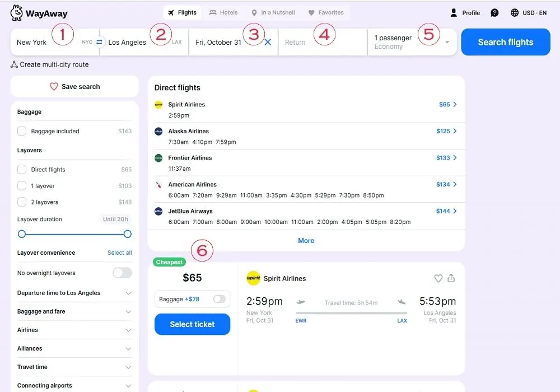Favorite the Spirit Airlines ticket with heart
Screen dimensions: 560x392
(x=438, y=278)
